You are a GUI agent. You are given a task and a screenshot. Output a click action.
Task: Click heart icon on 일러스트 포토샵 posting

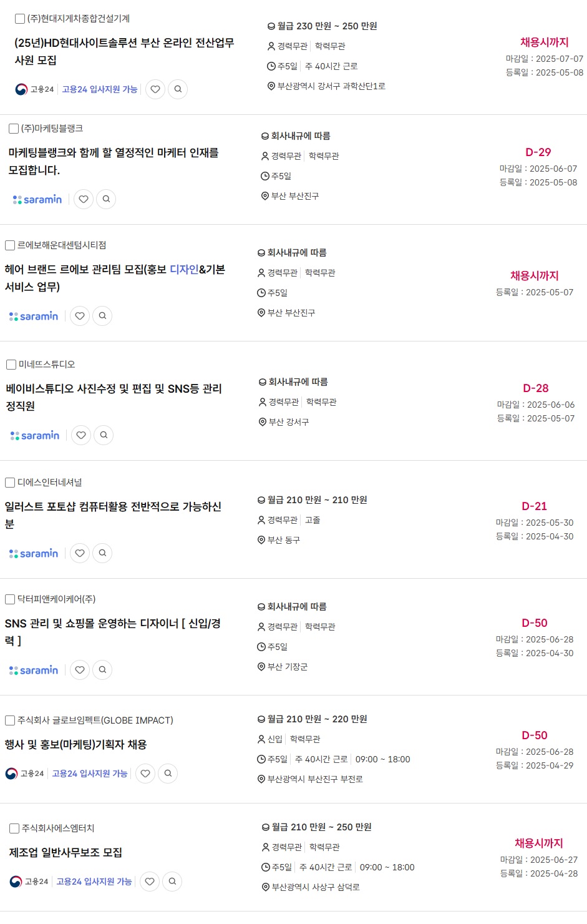pos(80,553)
